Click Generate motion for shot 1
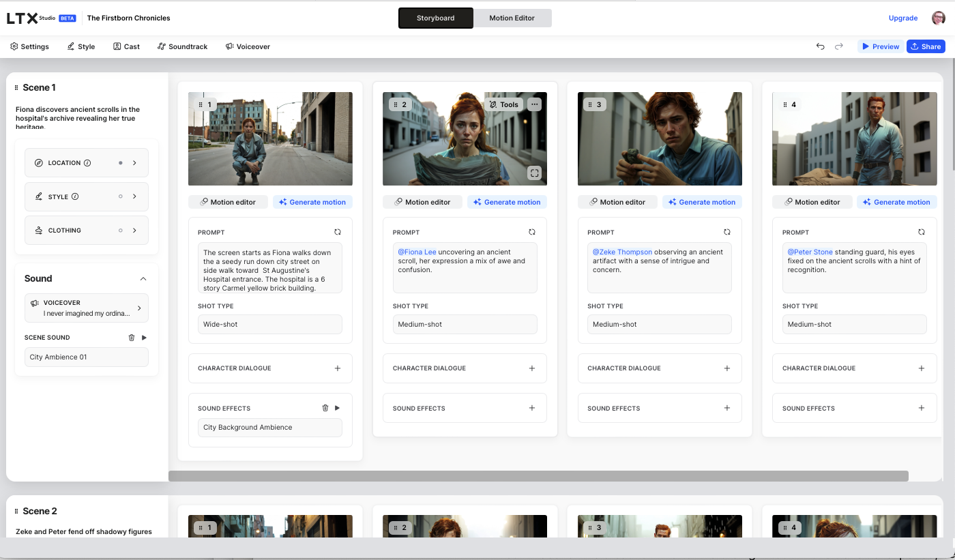Screen dimensions: 955x560 (x=313, y=202)
